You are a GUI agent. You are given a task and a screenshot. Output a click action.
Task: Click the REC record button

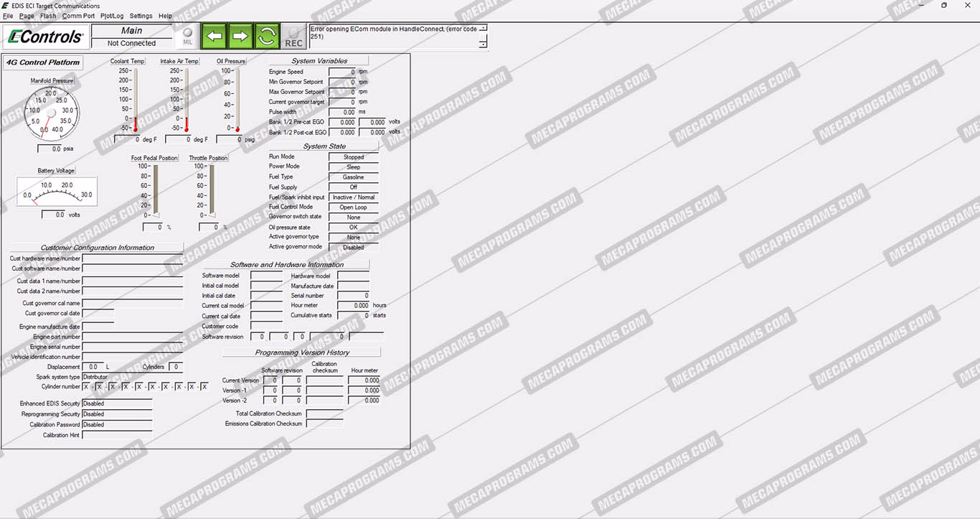point(293,37)
